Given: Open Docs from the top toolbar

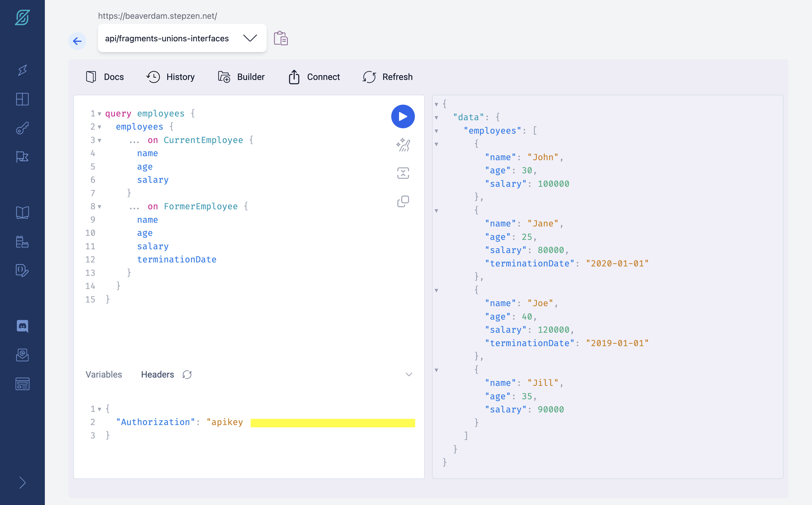Looking at the screenshot, I should pyautogui.click(x=105, y=77).
